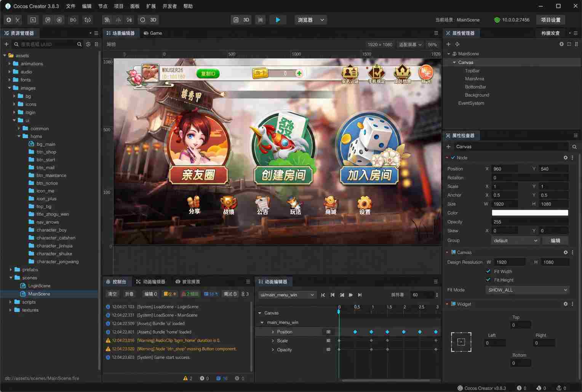Viewport: 582px width, 392px height.
Task: Step to previous frame in animation editor
Action: click(333, 295)
